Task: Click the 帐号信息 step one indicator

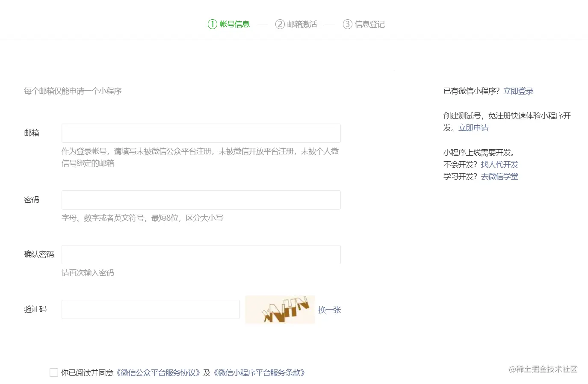Action: [229, 24]
